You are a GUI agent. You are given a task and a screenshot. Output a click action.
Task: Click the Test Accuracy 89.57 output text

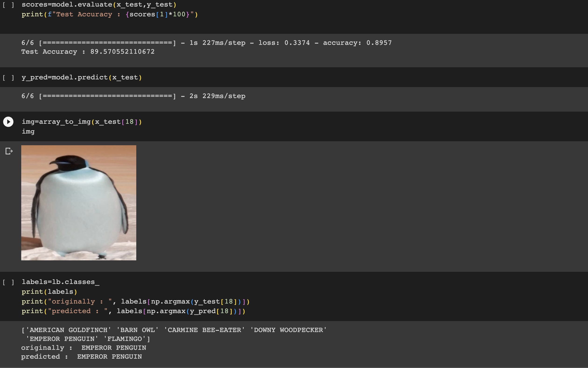[88, 52]
